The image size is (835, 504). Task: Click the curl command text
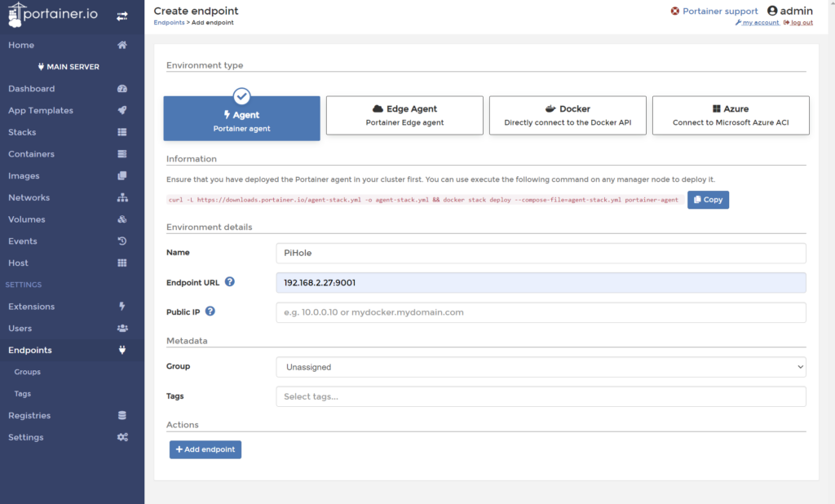click(424, 200)
